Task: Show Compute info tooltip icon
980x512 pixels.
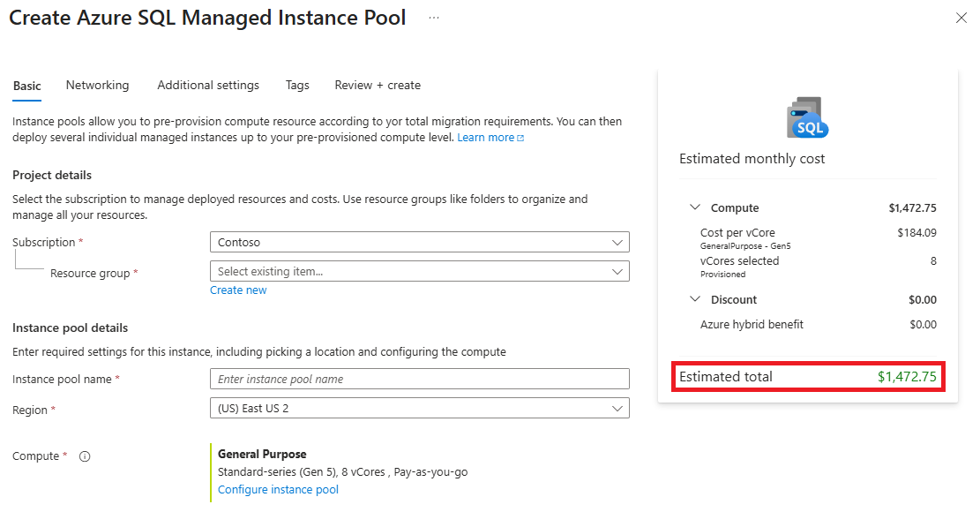Action: [85, 456]
